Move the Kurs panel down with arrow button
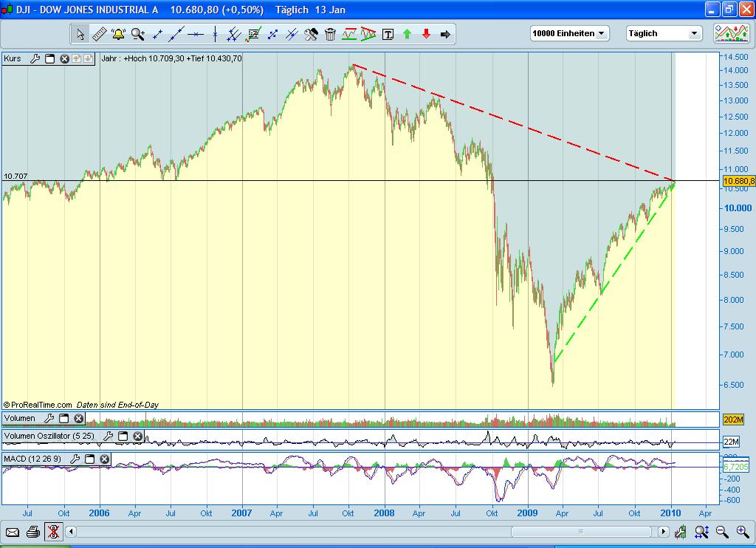Viewport: 756px width, 548px height. (88, 59)
